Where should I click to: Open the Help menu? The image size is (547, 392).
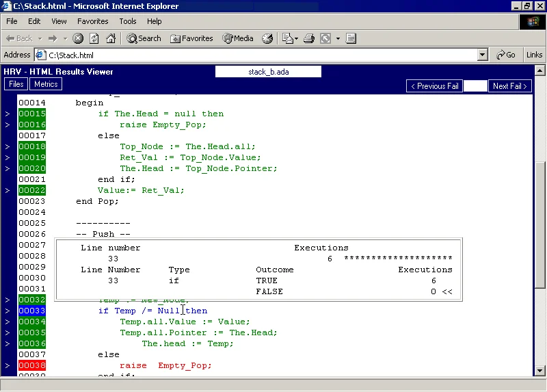point(154,21)
